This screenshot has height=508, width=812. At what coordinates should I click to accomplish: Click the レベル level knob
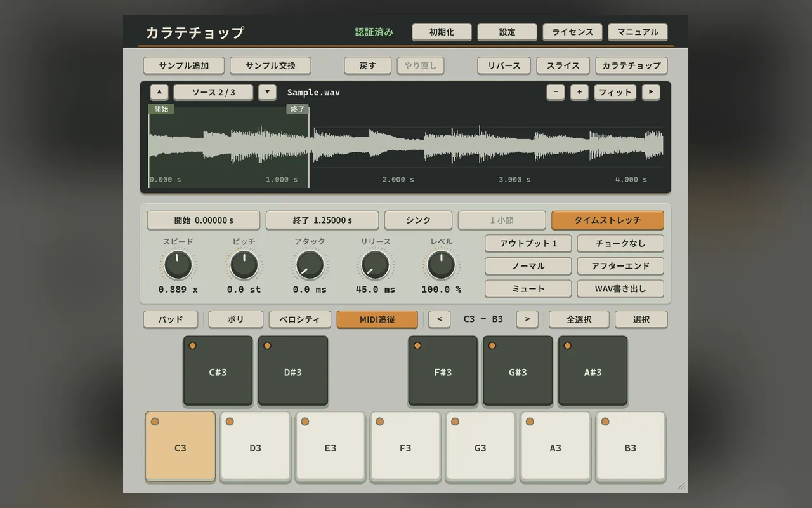442,265
